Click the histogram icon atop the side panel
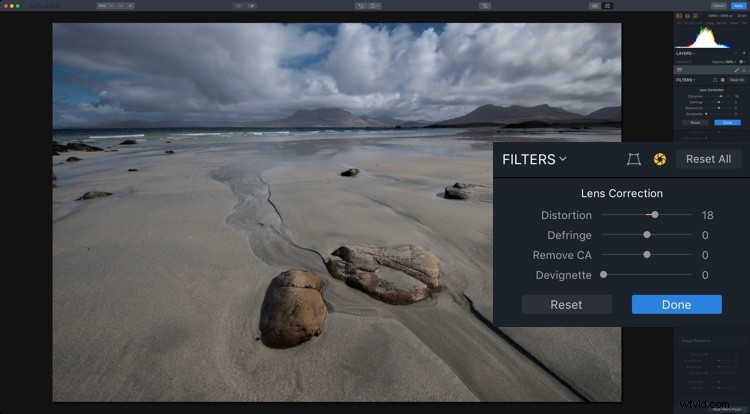The image size is (750, 414). (679, 16)
